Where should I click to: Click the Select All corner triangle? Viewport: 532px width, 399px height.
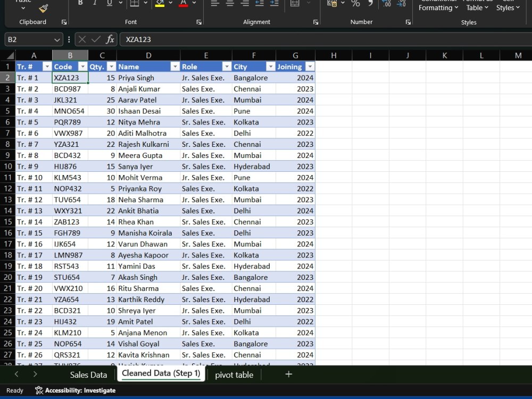[x=10, y=55]
